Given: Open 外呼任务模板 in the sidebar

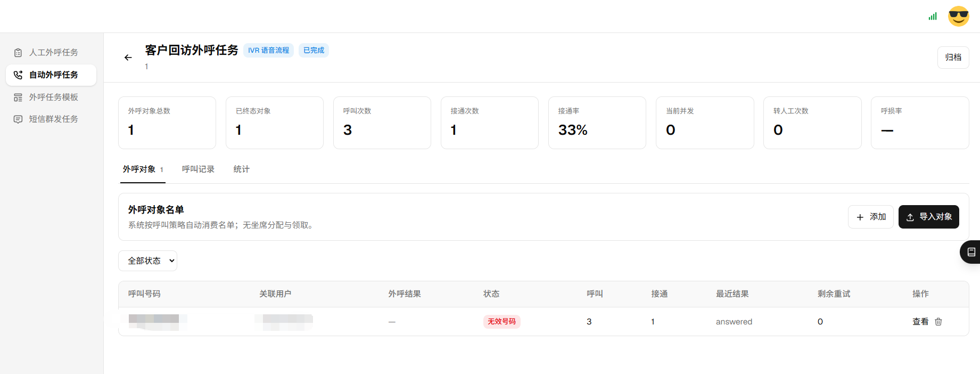Looking at the screenshot, I should [x=51, y=97].
